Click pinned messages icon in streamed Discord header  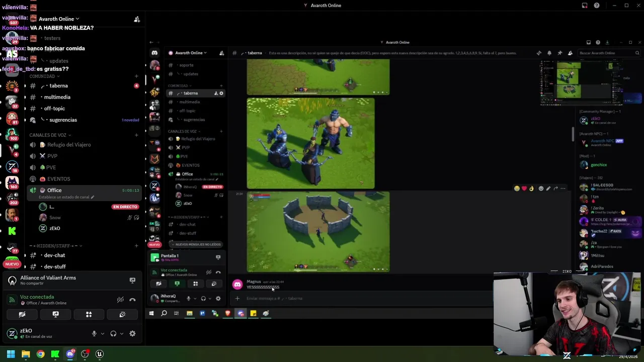[x=559, y=53]
